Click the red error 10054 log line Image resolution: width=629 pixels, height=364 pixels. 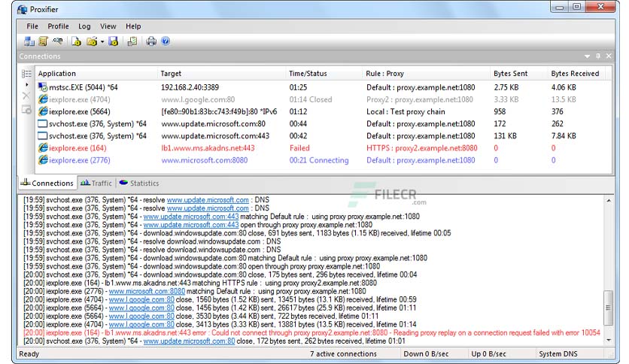click(x=311, y=332)
